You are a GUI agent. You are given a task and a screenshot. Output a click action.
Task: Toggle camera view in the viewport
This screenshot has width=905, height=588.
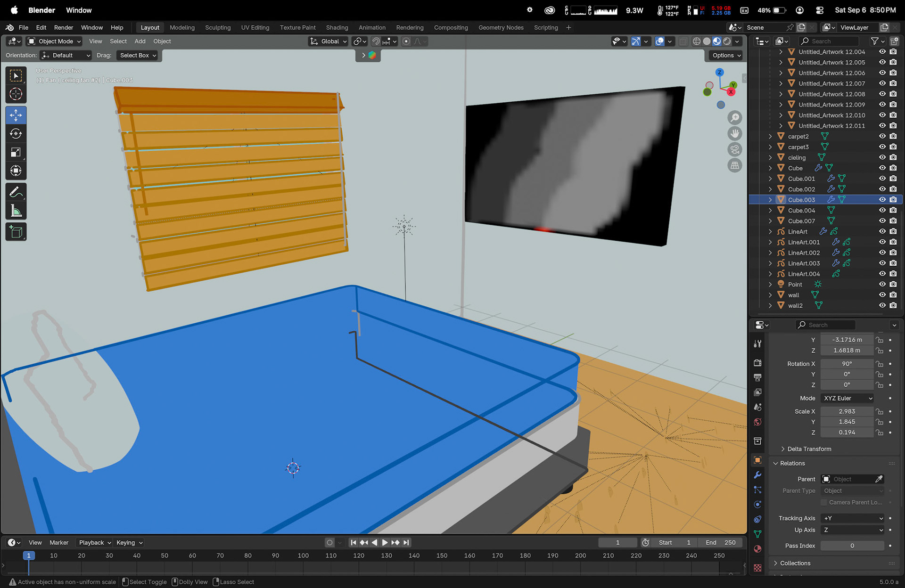(734, 150)
